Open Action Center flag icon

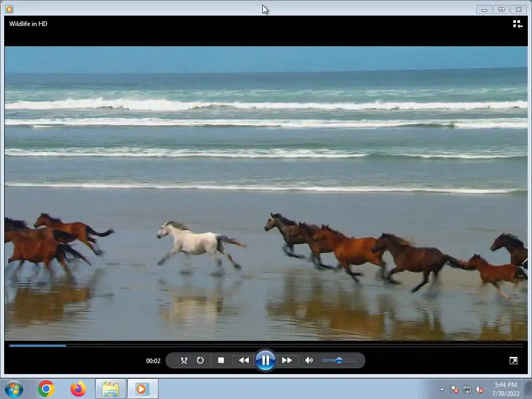coord(454,389)
